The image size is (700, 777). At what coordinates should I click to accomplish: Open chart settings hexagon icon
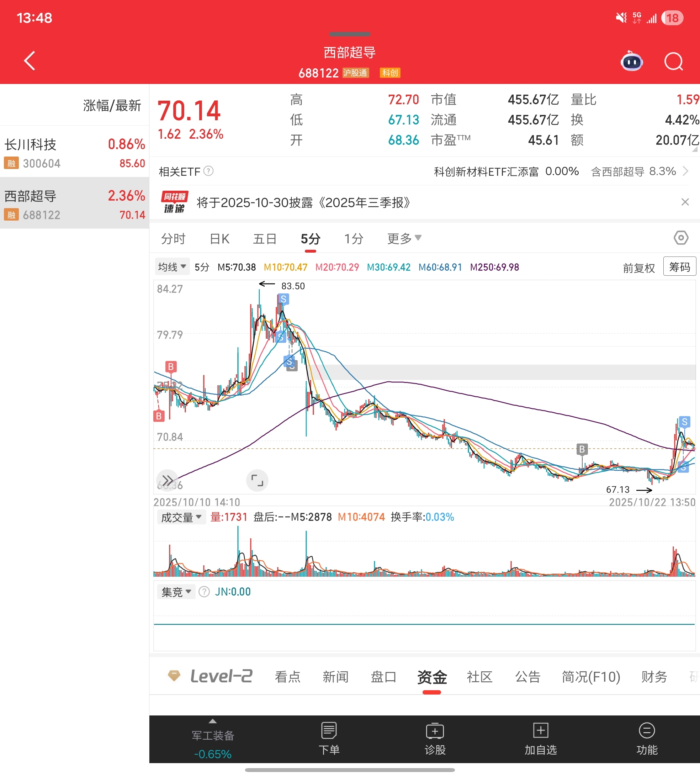680,238
